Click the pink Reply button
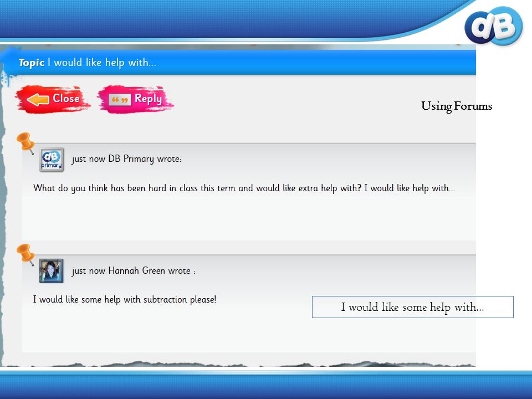This screenshot has height=399, width=532. click(x=135, y=99)
